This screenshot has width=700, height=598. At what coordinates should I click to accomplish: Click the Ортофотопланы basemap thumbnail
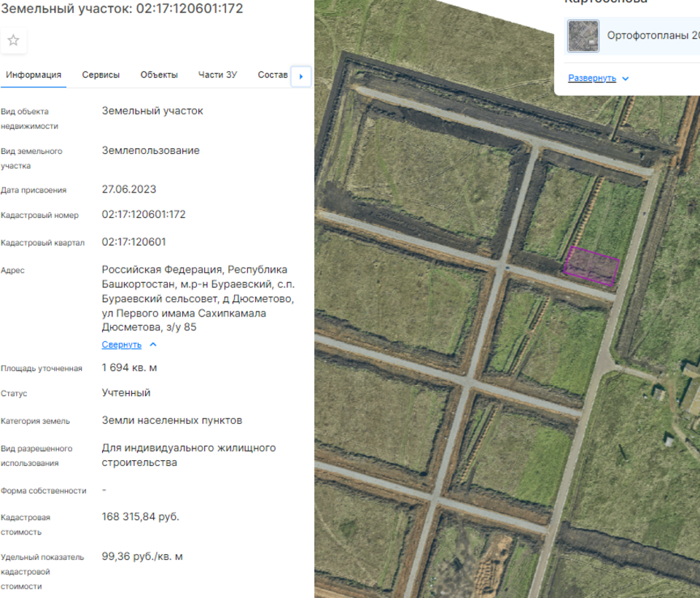(x=583, y=36)
